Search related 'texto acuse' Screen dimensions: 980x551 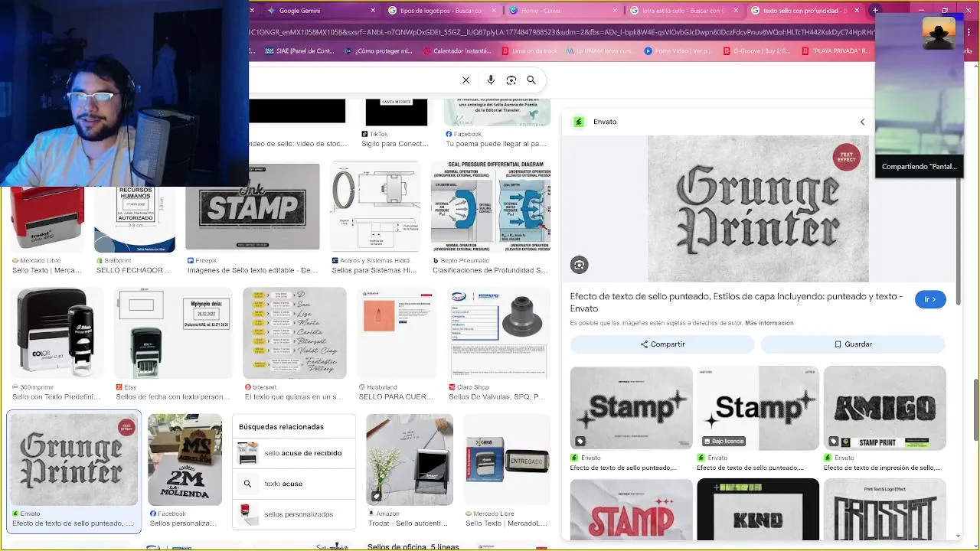pyautogui.click(x=294, y=484)
